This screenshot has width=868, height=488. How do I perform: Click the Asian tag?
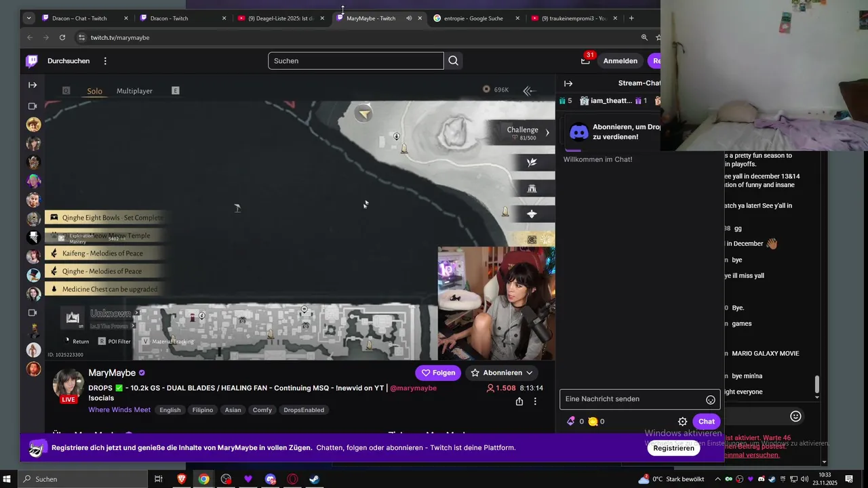click(x=233, y=410)
